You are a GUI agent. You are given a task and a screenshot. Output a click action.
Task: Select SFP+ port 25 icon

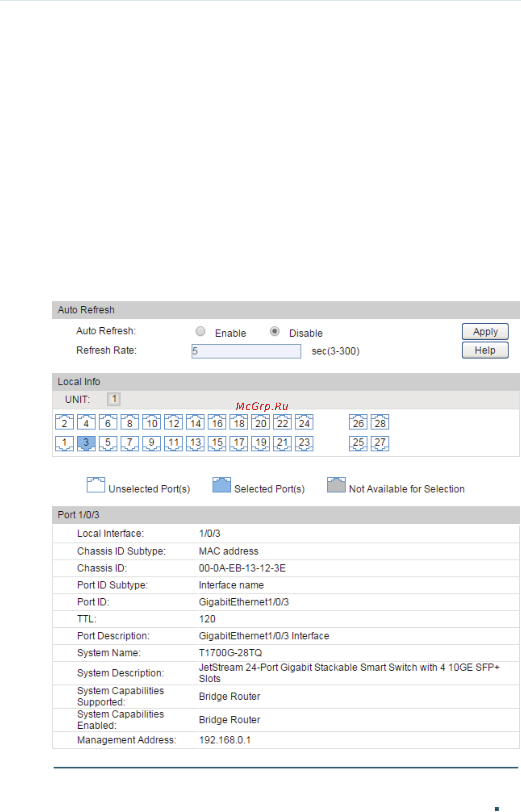point(358,443)
